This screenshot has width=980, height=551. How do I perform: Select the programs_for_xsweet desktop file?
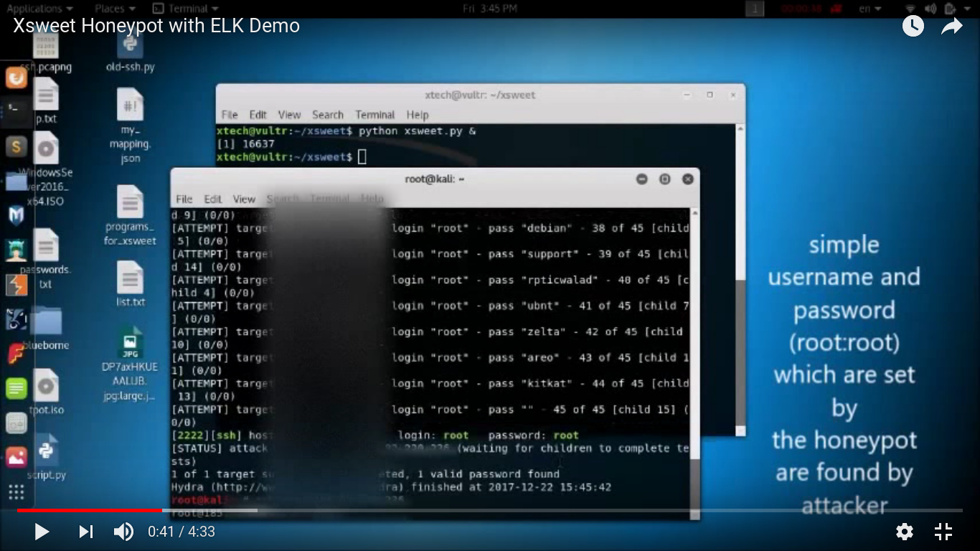(x=130, y=216)
